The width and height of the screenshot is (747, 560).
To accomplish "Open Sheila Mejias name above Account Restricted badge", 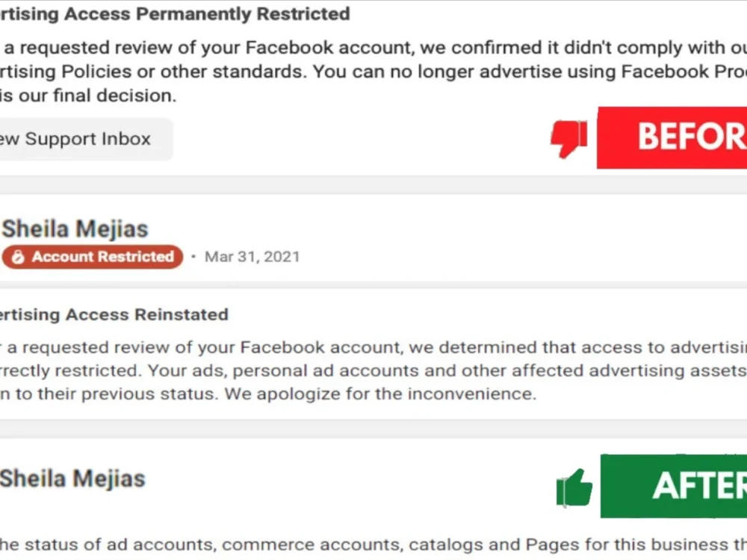I will point(75,228).
